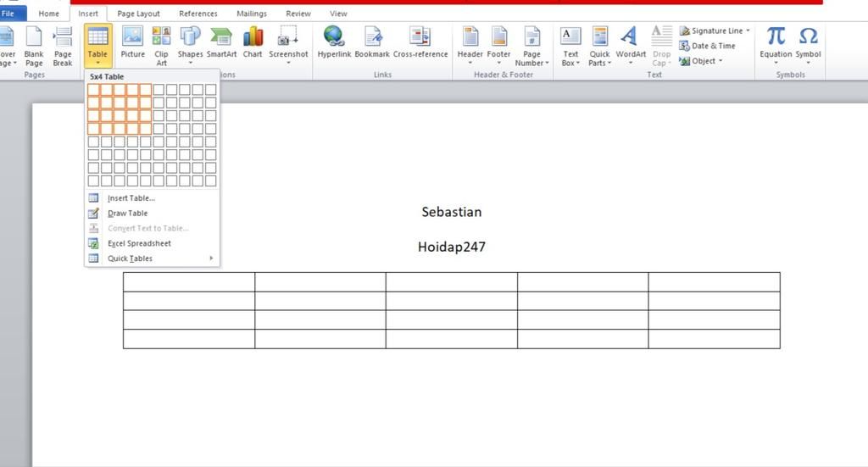Open the File tab
The image size is (868, 467).
[x=8, y=14]
